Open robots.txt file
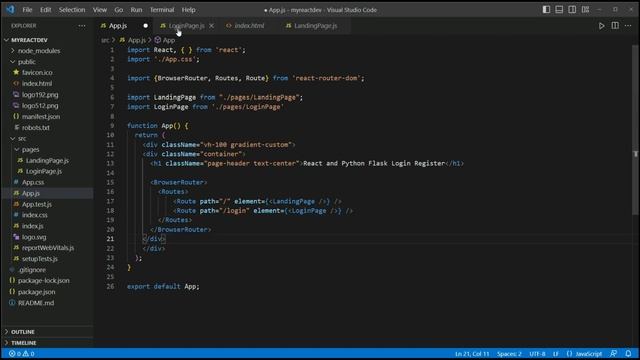This screenshot has height=360, width=640. [x=36, y=128]
